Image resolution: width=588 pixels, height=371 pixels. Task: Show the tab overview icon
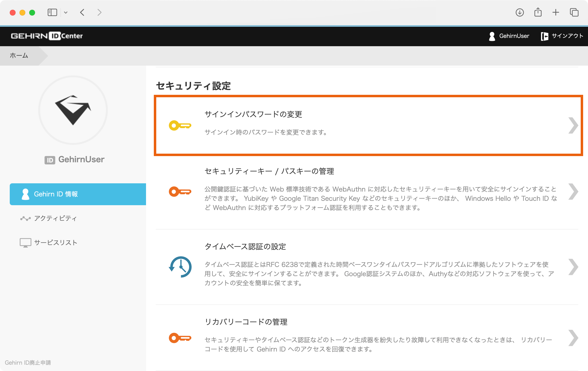(574, 12)
